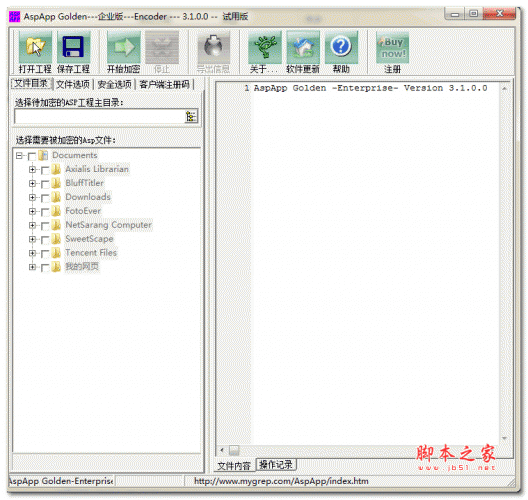The width and height of the screenshot is (528, 500).
Task: Check the Axialis Librarian checkbox
Action: 45,170
